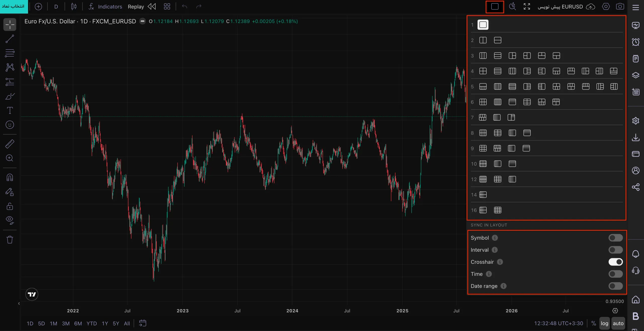This screenshot has width=644, height=331.
Task: Select the 6M time range
Action: 78,323
